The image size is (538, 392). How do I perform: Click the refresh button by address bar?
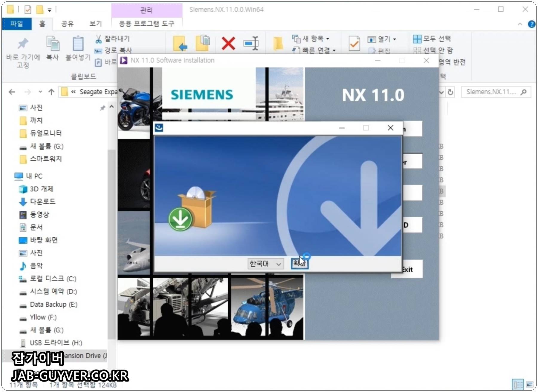450,92
